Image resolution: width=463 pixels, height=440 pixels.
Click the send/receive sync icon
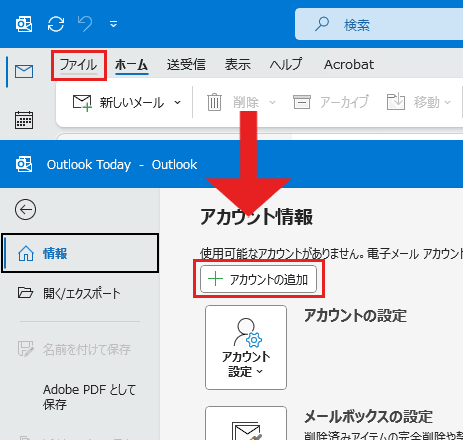[56, 24]
